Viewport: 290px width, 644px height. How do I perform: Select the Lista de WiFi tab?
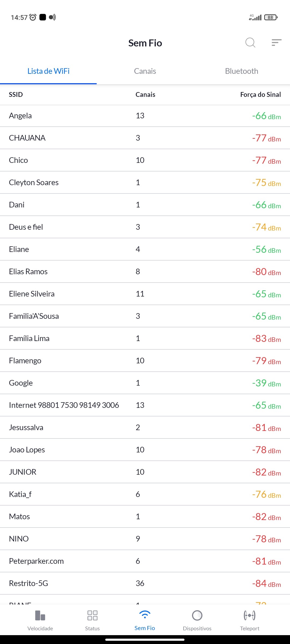48,71
